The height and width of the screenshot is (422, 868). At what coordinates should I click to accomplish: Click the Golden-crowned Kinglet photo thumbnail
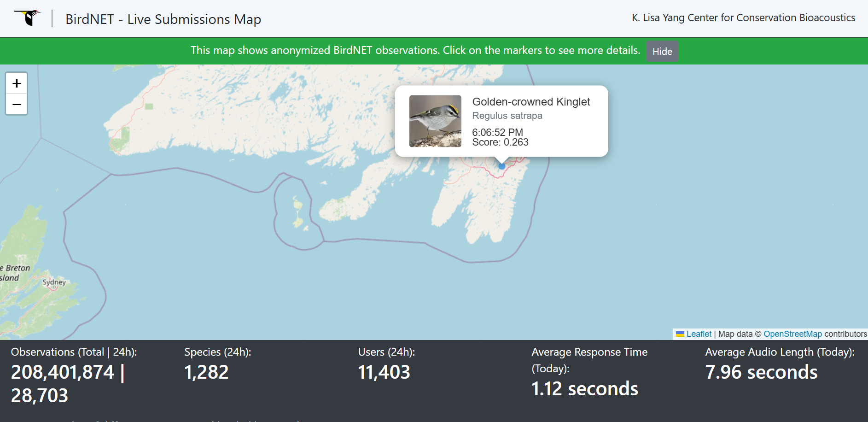click(435, 121)
